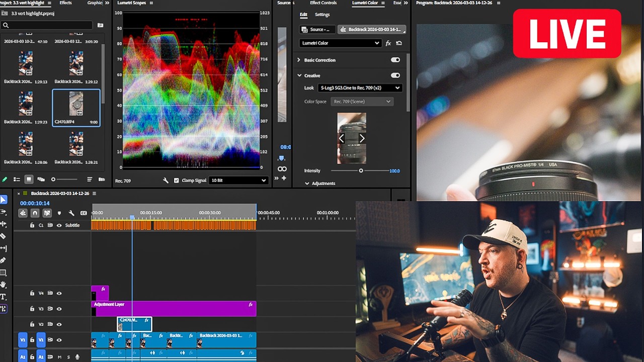Image resolution: width=644 pixels, height=362 pixels.
Task: Click the reset effect arrow in Lumetri Color
Action: [399, 43]
